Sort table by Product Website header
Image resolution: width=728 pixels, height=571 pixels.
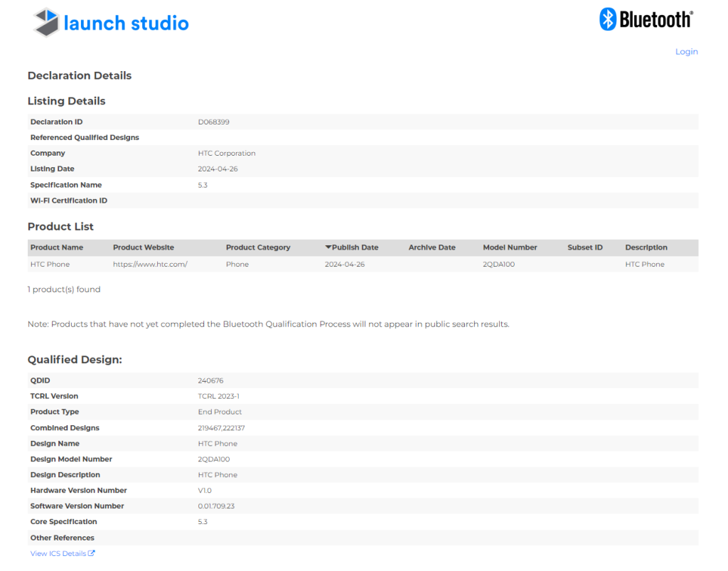(x=143, y=247)
